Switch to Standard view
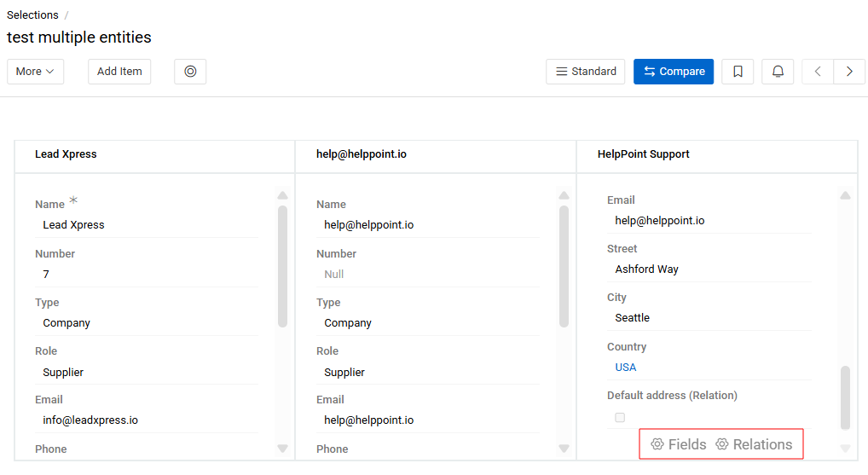The width and height of the screenshot is (868, 475). click(586, 72)
